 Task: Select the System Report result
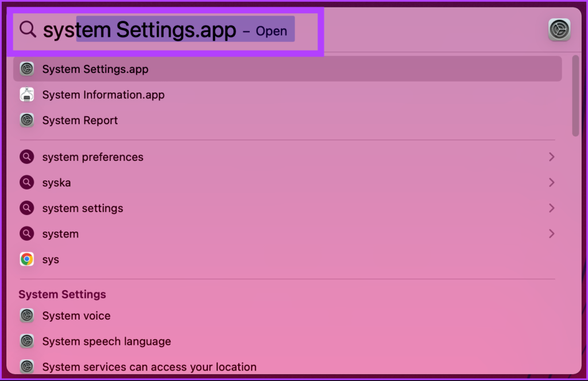point(287,120)
